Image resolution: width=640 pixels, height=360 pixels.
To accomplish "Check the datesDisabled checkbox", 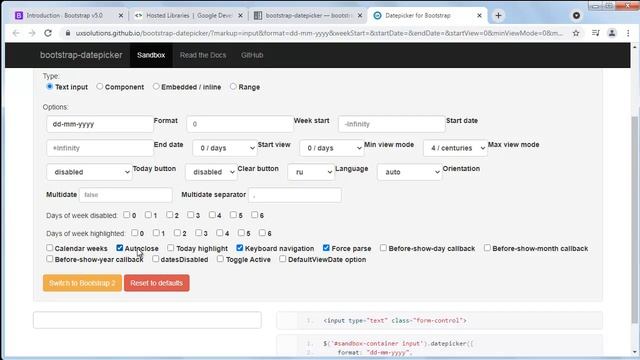I will [156, 259].
